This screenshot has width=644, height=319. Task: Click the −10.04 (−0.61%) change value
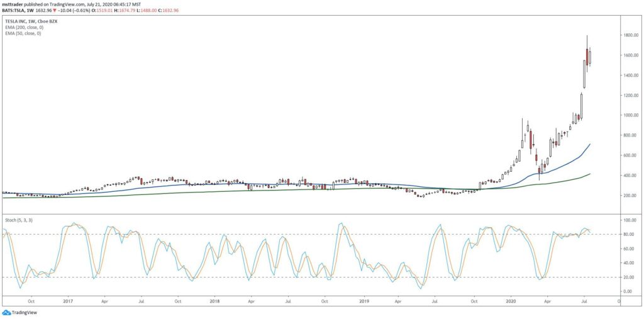point(74,10)
